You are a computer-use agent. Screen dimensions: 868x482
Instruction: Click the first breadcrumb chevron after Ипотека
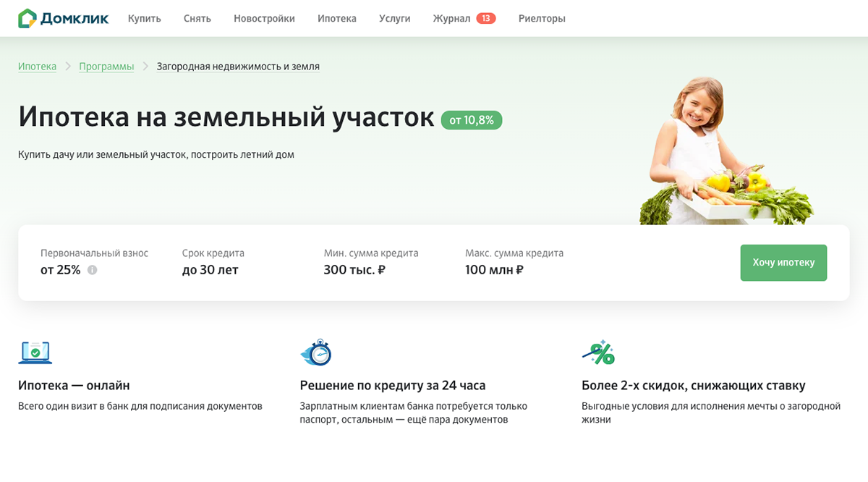tap(68, 67)
